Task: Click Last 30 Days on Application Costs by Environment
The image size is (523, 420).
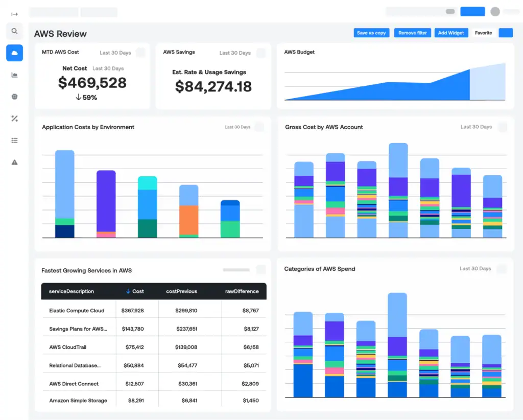Action: 237,127
